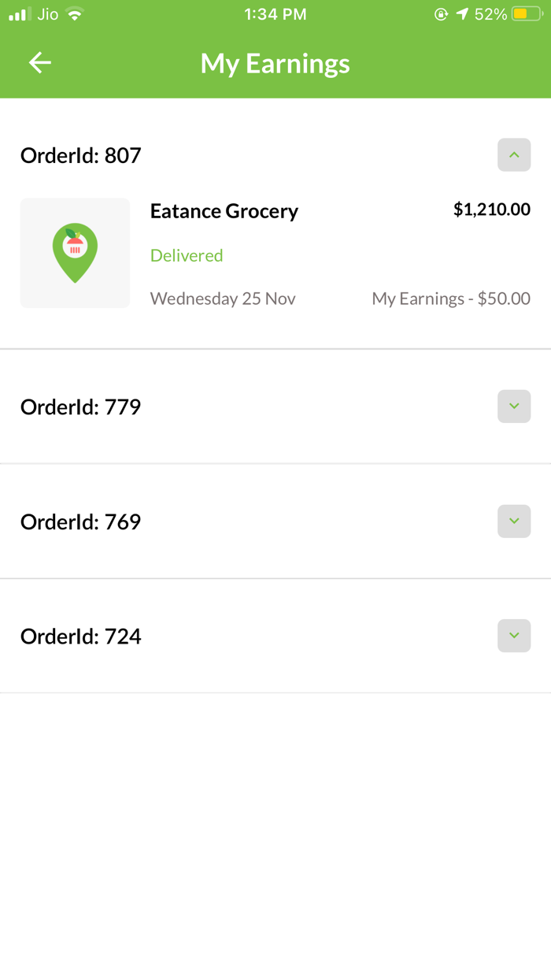Image resolution: width=551 pixels, height=980 pixels.
Task: Tap the My Earnings - $50.00 text
Action: (451, 299)
